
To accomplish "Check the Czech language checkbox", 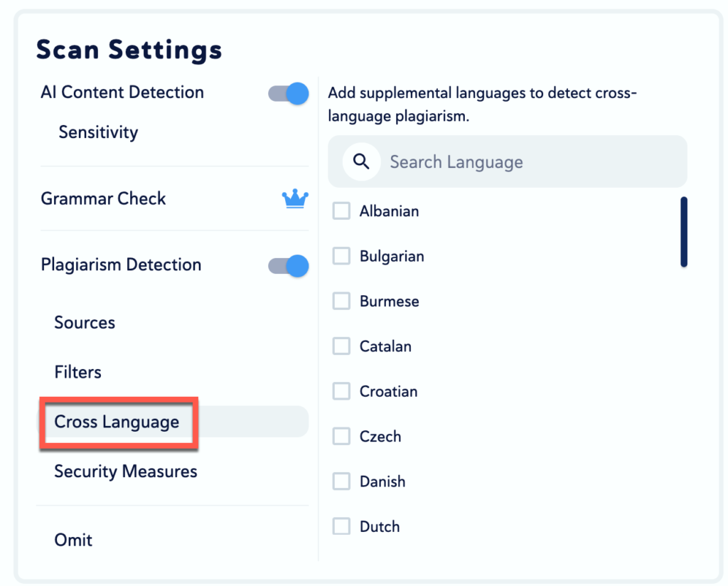I will [342, 437].
